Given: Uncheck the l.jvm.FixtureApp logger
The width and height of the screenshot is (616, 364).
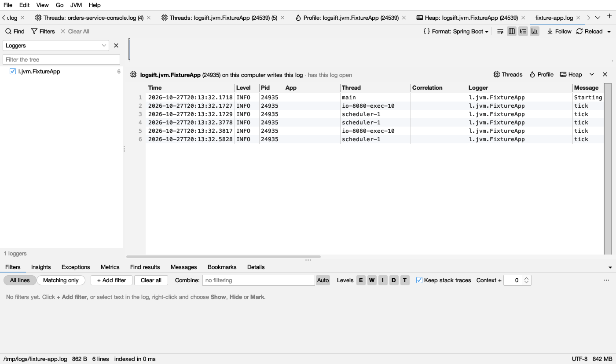Looking at the screenshot, I should tap(13, 72).
